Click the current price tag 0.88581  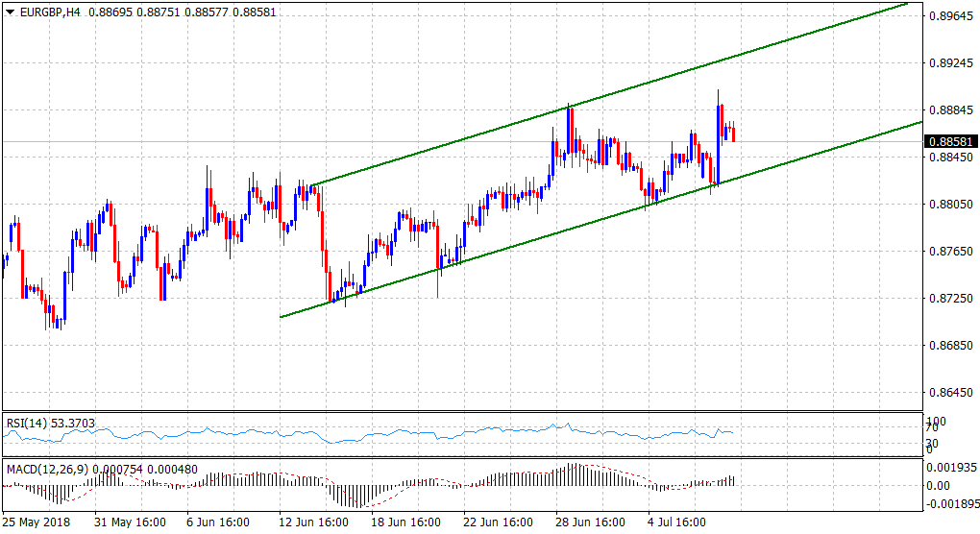tap(949, 142)
